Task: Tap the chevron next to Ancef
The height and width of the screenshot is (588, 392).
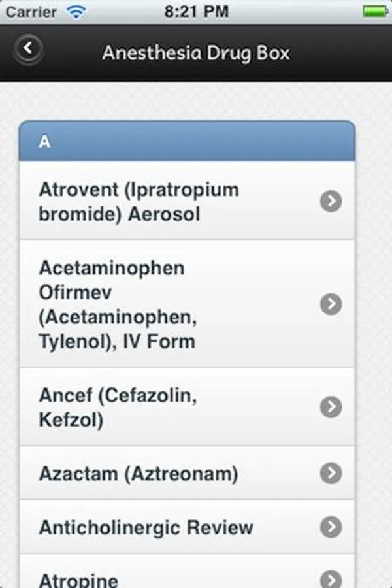Action: 331,407
